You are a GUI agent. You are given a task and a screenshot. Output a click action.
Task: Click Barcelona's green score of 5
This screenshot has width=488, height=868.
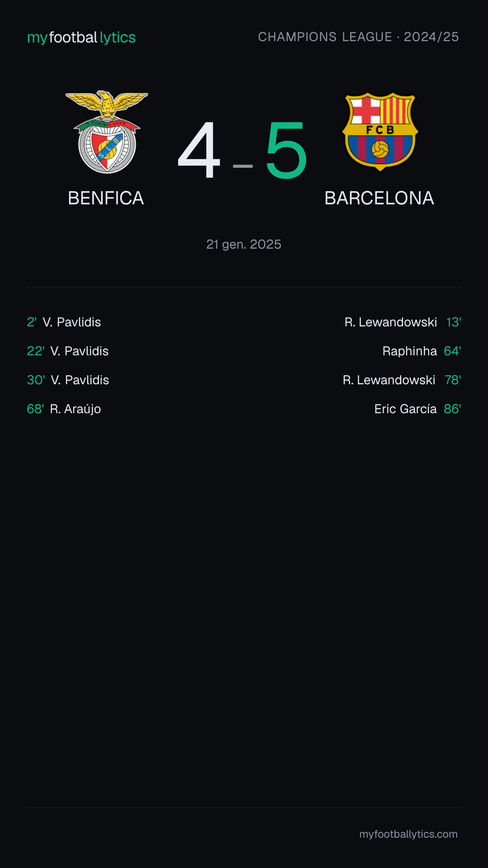coord(286,150)
